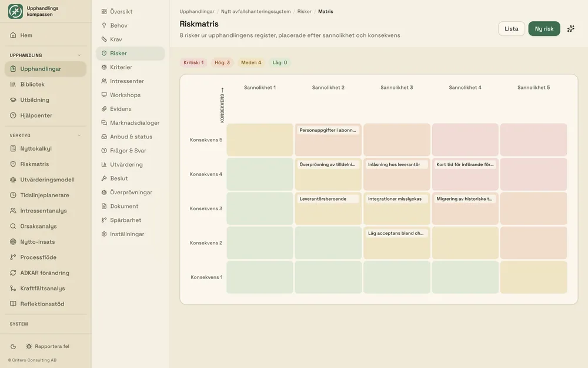Click the Reflektionsstöd book icon

pyautogui.click(x=13, y=304)
